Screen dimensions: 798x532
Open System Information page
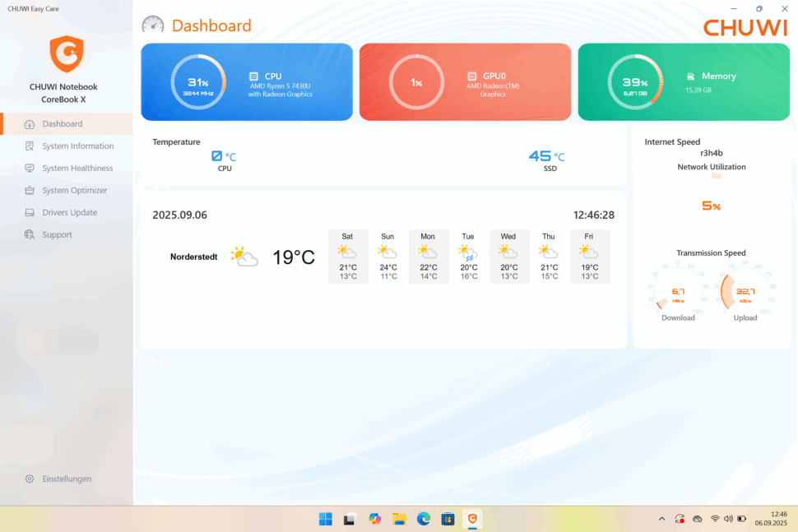click(x=67, y=146)
